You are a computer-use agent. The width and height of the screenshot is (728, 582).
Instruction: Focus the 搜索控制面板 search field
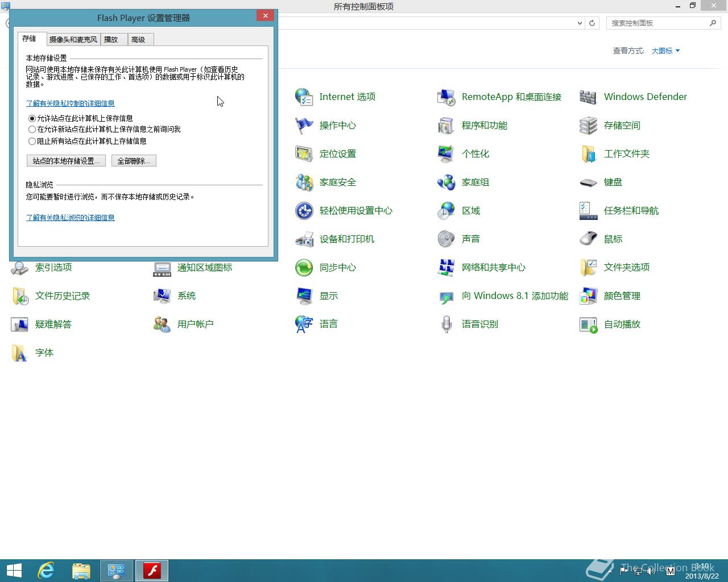coord(664,23)
